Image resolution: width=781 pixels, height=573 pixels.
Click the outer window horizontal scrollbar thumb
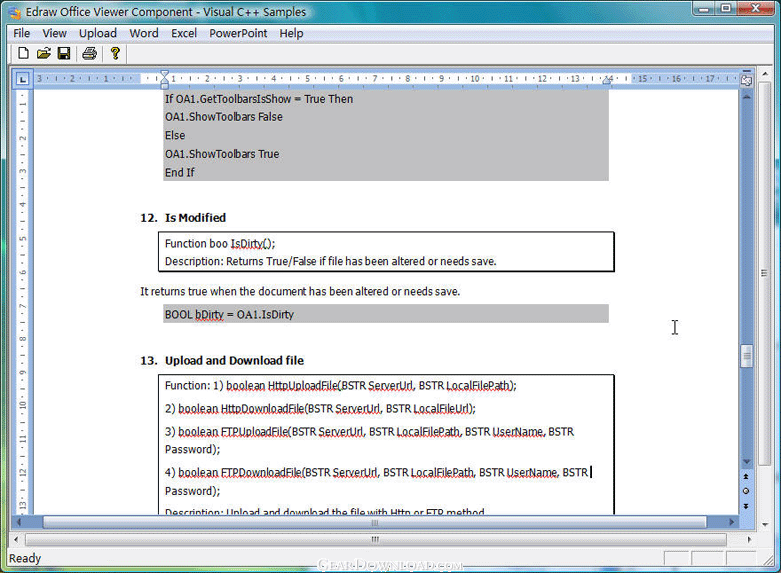click(x=376, y=539)
